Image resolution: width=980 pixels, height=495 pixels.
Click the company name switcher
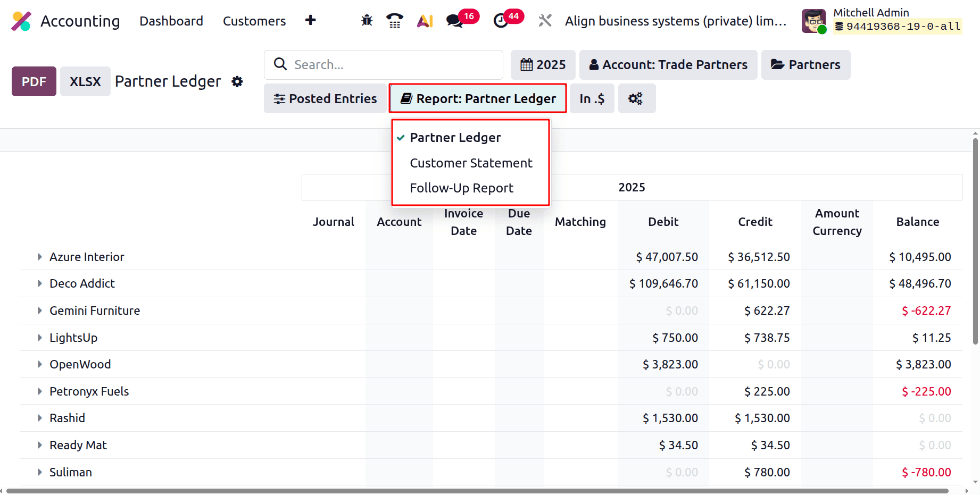pos(676,21)
